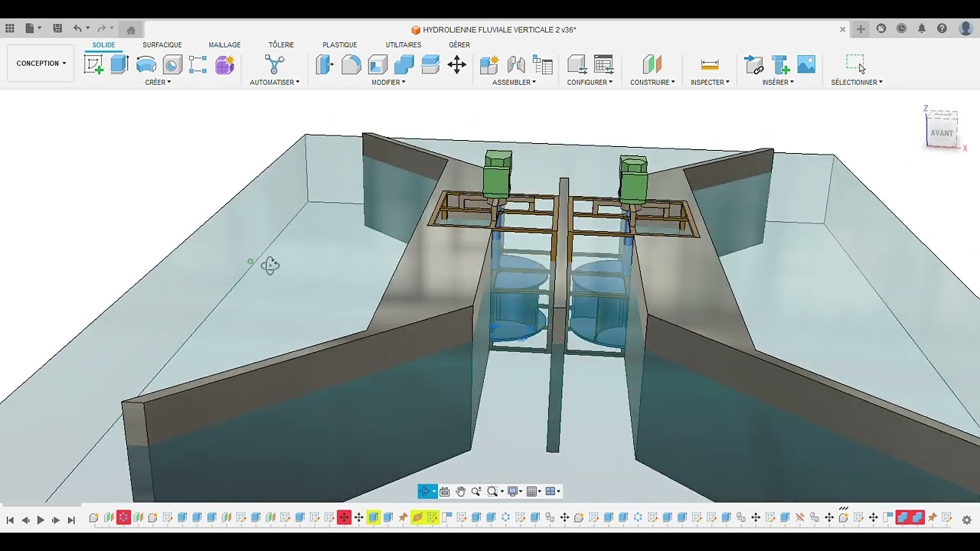Switch to the MAILLAGE tab
This screenshot has width=980, height=551.
(224, 45)
